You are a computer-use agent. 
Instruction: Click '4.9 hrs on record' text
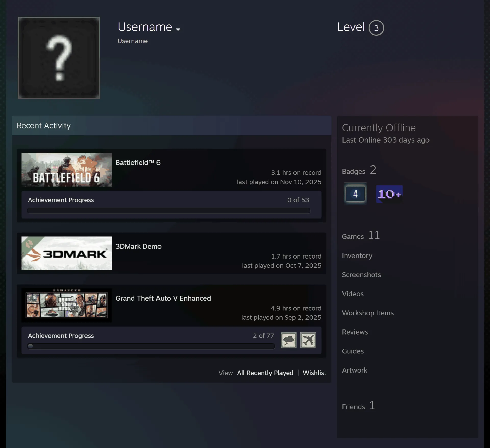(x=296, y=308)
